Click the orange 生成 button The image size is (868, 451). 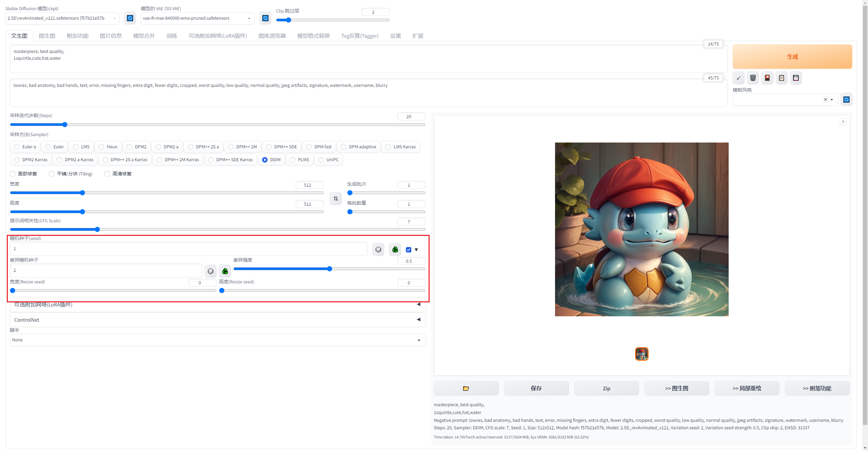click(x=792, y=57)
